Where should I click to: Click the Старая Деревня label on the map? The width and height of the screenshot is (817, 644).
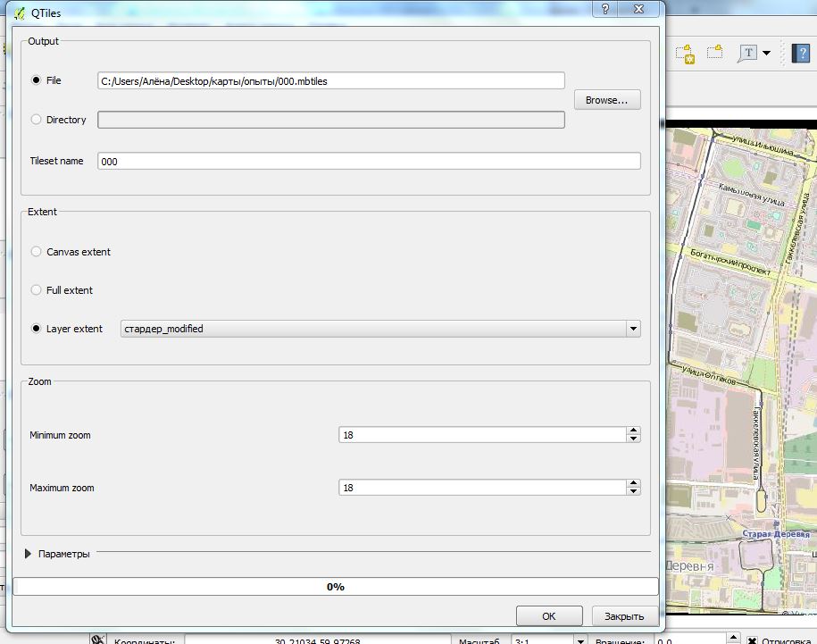(x=776, y=534)
